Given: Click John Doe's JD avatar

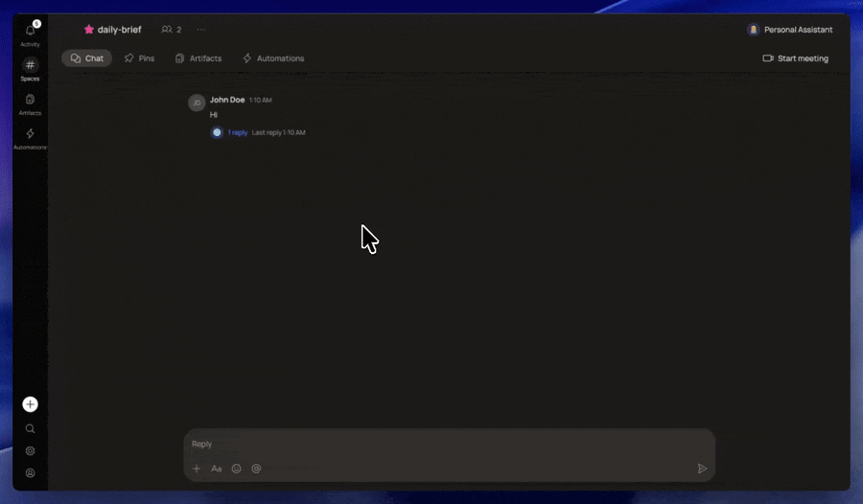Looking at the screenshot, I should pos(197,103).
